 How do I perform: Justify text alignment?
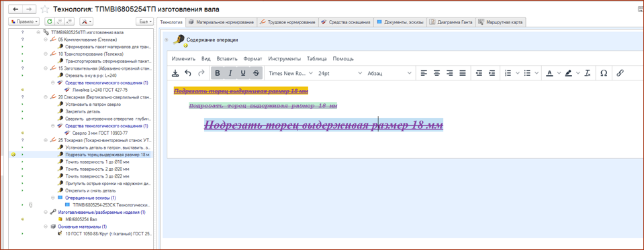463,73
